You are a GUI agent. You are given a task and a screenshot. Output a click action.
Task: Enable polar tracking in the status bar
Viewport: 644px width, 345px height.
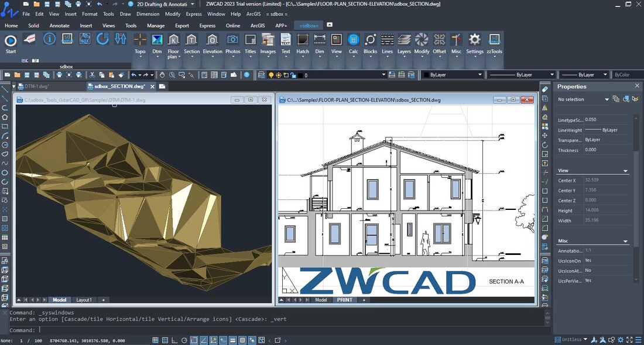point(184,340)
